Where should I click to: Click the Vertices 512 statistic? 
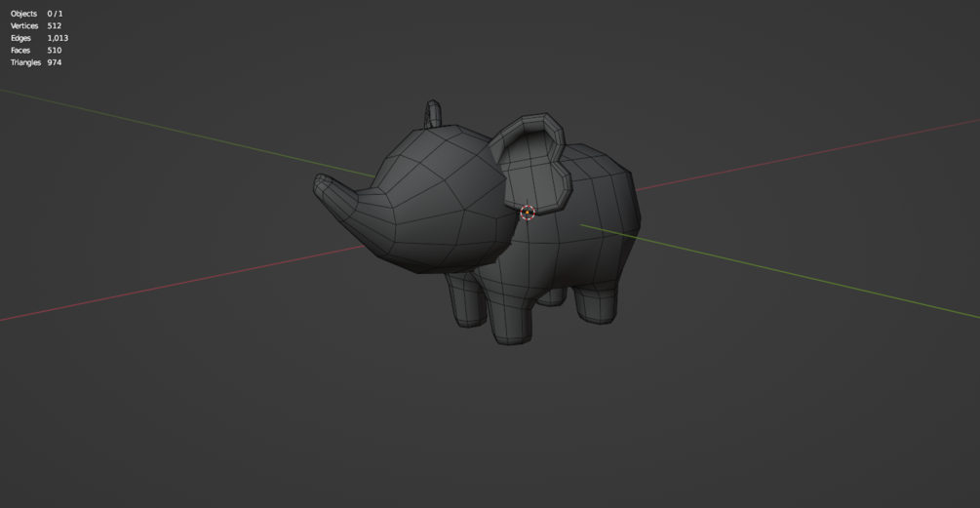(x=36, y=25)
